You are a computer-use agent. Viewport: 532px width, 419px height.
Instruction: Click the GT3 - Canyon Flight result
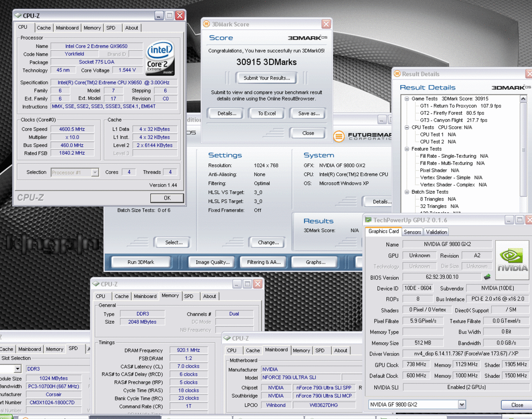[453, 120]
